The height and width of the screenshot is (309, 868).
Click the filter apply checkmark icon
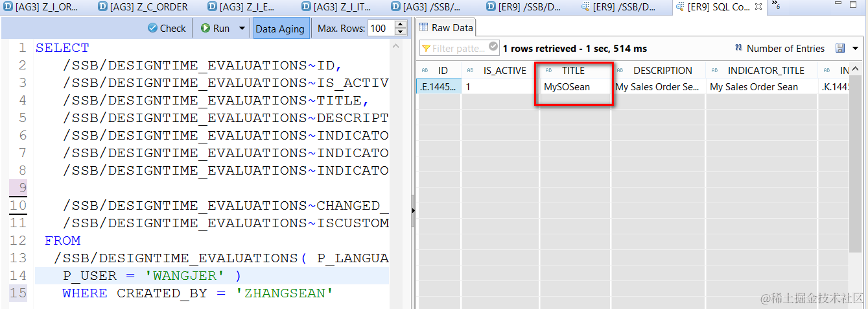point(493,47)
